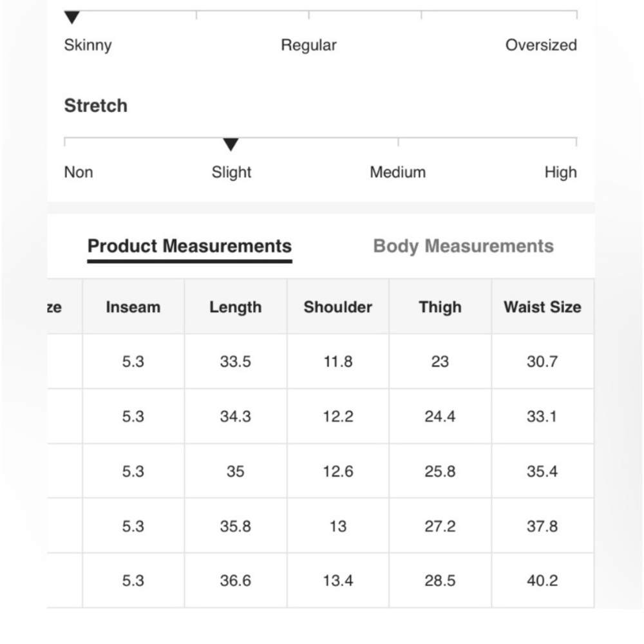Select the 12.6 shoulder cell
Viewport: 644px width, 644px height.
coord(337,471)
